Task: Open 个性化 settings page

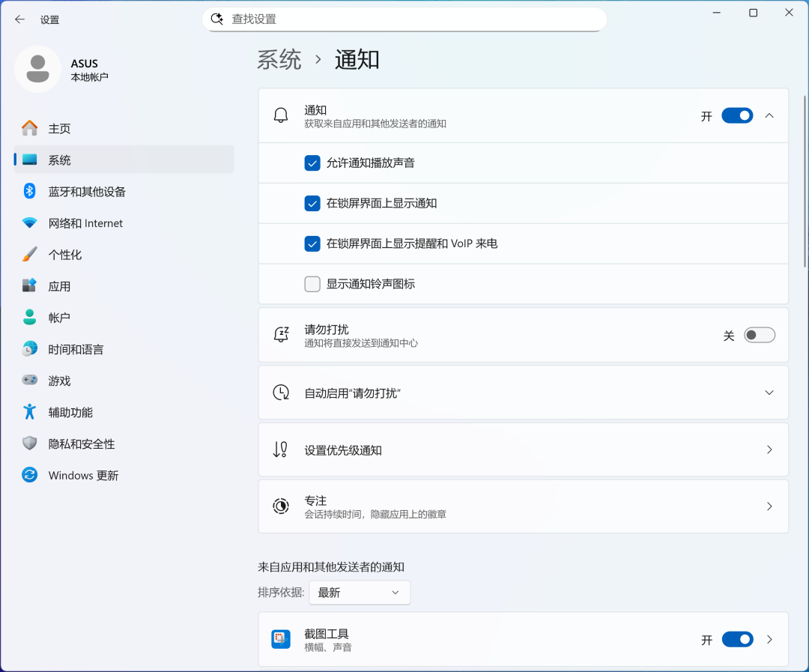Action: (x=124, y=255)
